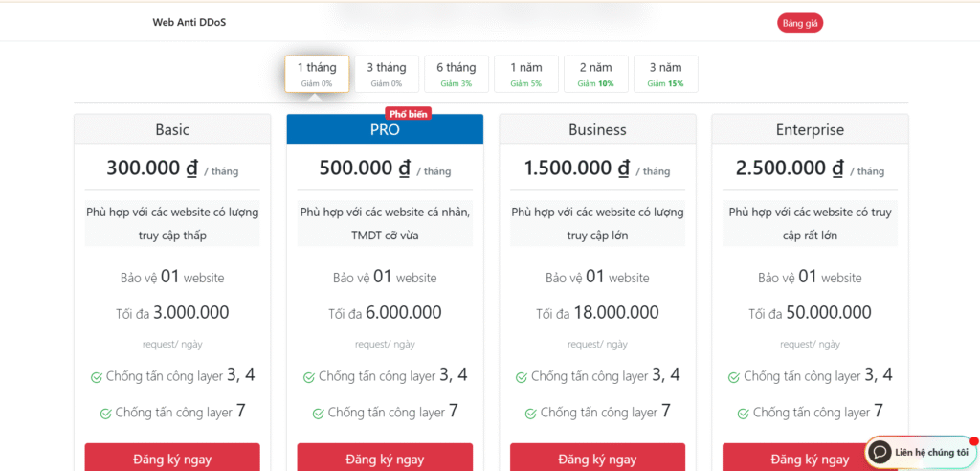Screen dimensions: 980x471
Task: Select 1 năm billing with 5% discount
Action: click(525, 74)
